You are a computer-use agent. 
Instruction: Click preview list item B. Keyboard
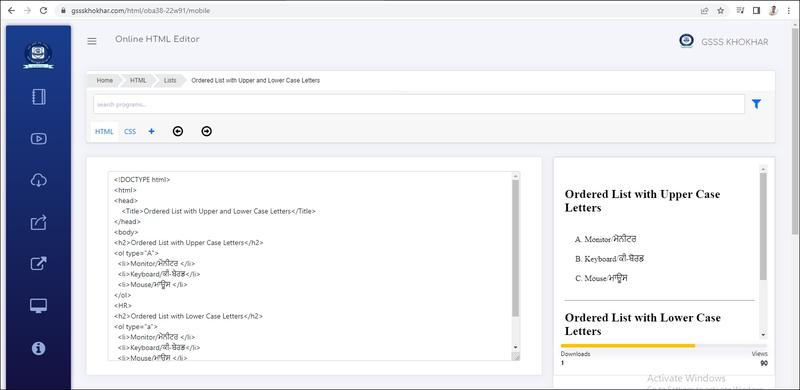coord(609,259)
